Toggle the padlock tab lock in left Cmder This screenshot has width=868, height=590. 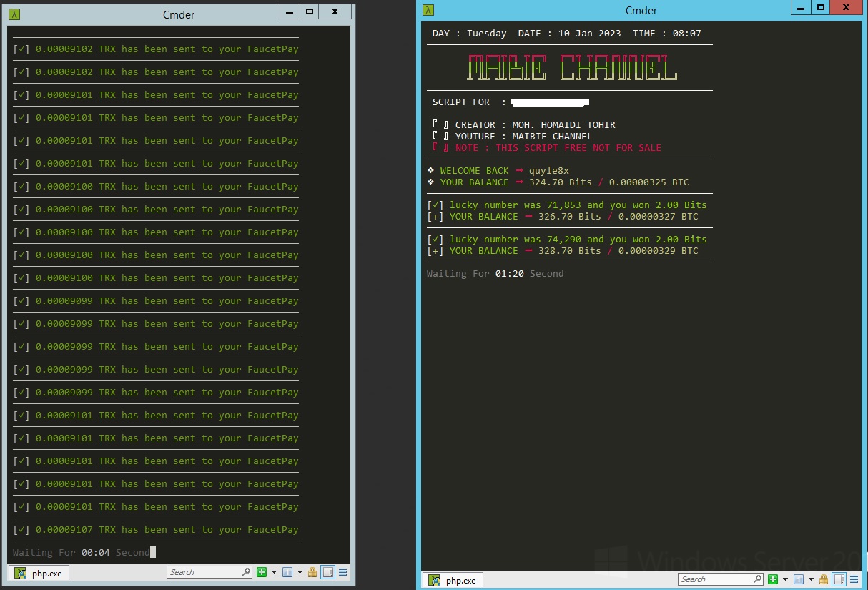click(312, 572)
